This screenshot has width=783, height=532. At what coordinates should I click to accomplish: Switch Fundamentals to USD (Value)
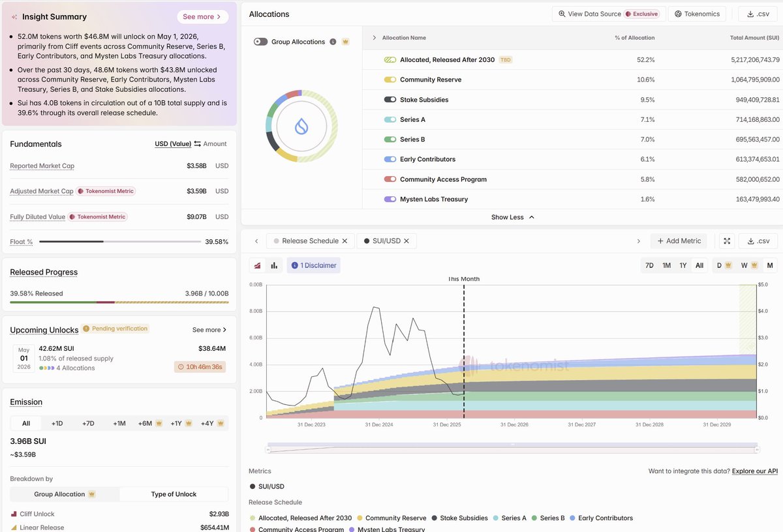tap(173, 144)
